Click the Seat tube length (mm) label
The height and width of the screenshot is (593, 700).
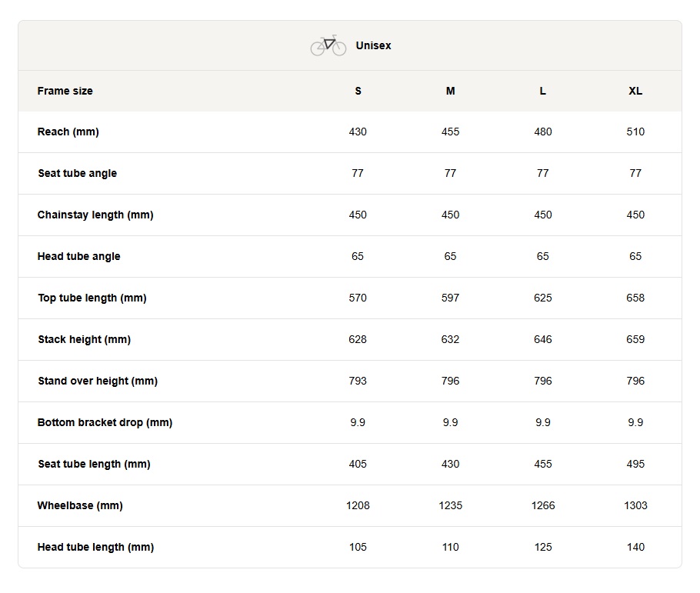click(94, 464)
